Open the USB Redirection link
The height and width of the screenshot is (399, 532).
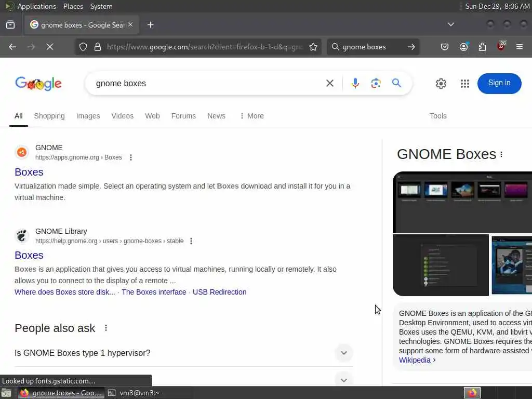coord(220,292)
